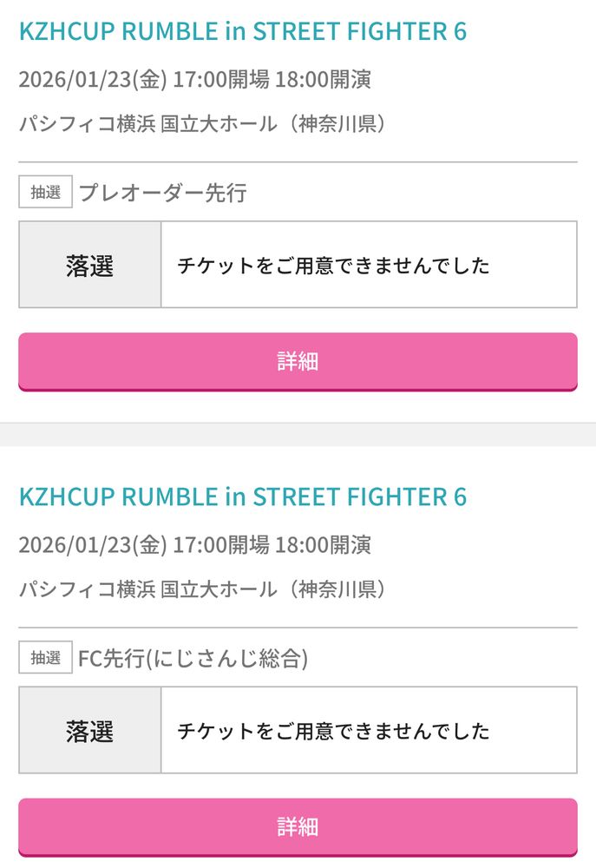The image size is (596, 868).
Task: Click the 抽選 badge beside プレオーダー先行
Action: coord(45,192)
